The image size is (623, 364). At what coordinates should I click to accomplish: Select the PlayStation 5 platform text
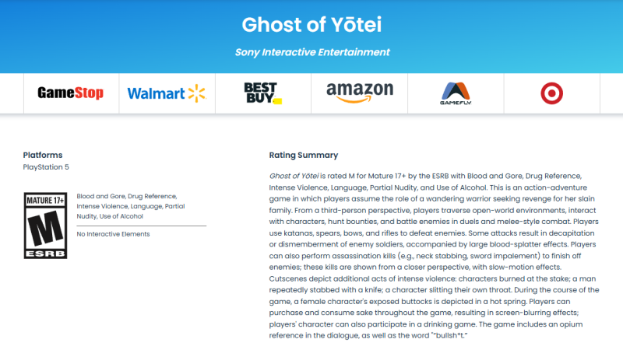[51, 167]
